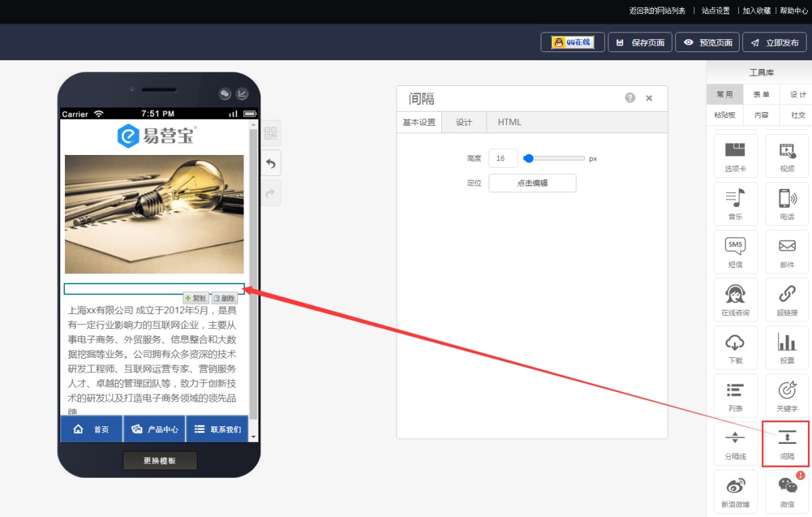Click the QQ在线 button

click(572, 42)
